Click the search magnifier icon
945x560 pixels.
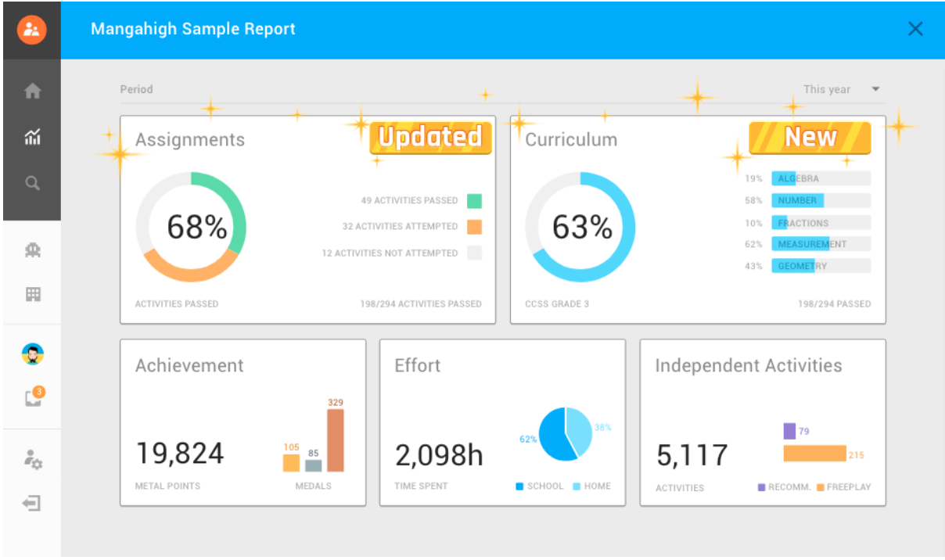tap(32, 184)
